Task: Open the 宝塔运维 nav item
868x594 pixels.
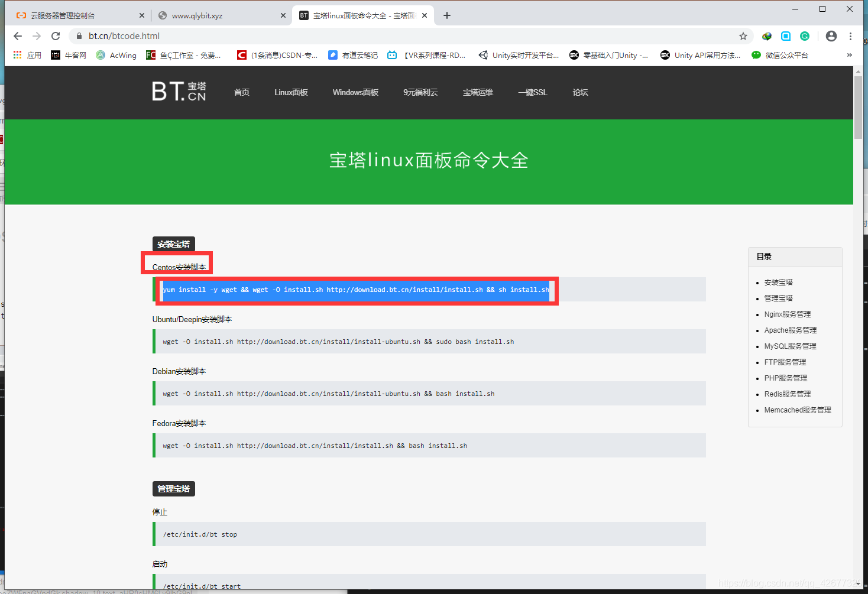Action: (x=478, y=92)
